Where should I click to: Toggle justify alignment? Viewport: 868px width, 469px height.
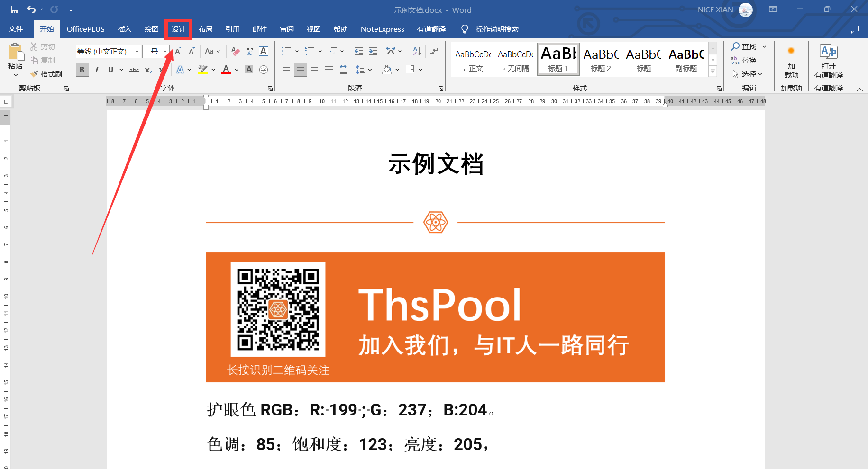(x=329, y=70)
